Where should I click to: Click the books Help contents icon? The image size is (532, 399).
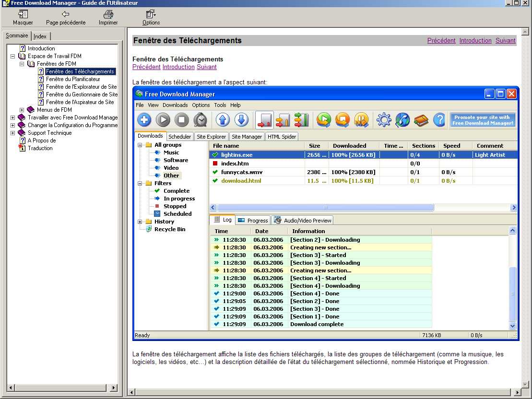[x=421, y=120]
